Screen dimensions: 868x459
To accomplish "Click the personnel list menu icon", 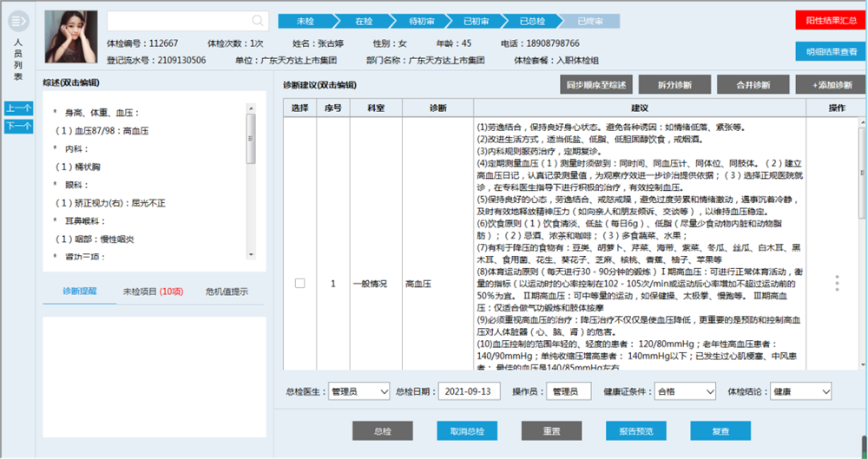I will point(18,21).
